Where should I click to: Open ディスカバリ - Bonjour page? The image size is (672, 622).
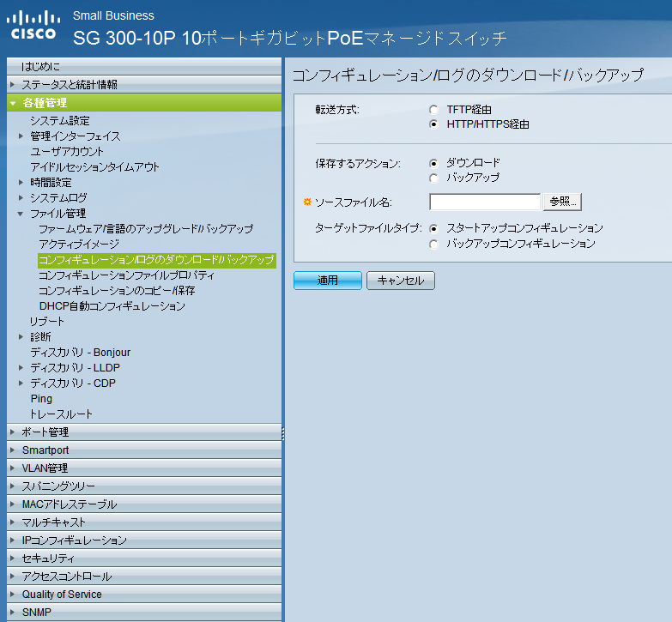[x=80, y=353]
